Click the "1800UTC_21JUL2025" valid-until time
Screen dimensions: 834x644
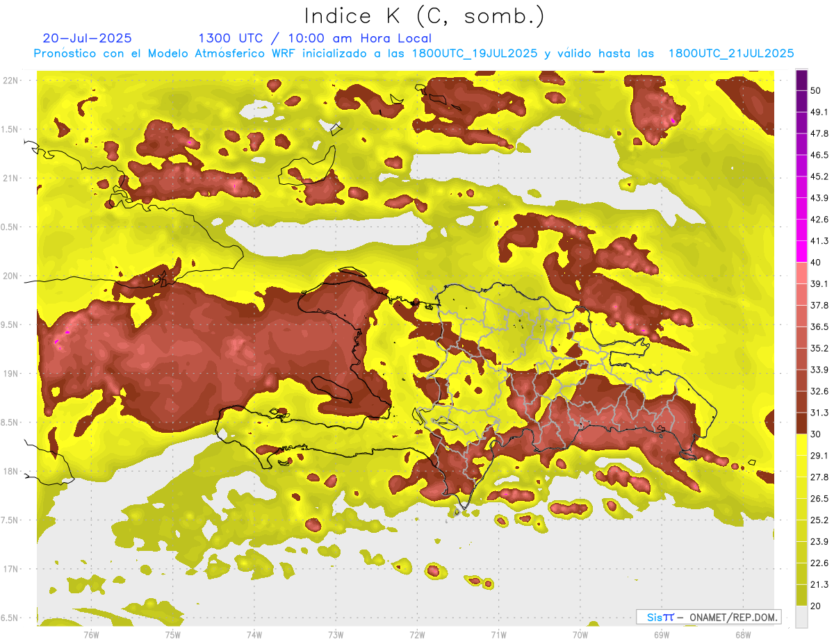(731, 53)
